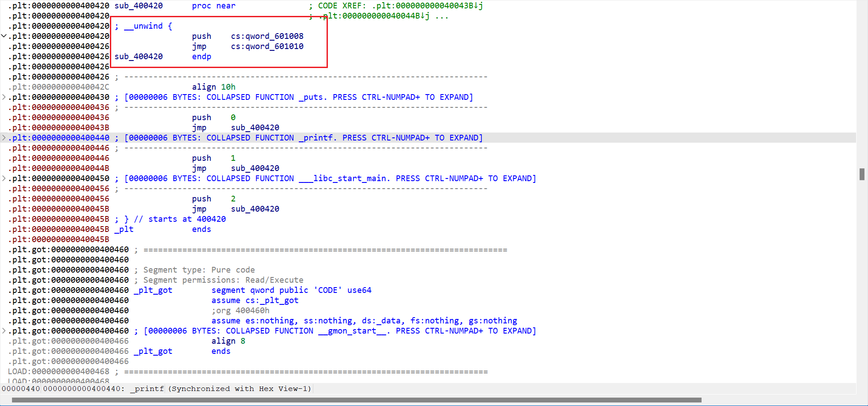Click the vertical scrollbar thumb
This screenshot has height=406, width=868.
[862, 174]
